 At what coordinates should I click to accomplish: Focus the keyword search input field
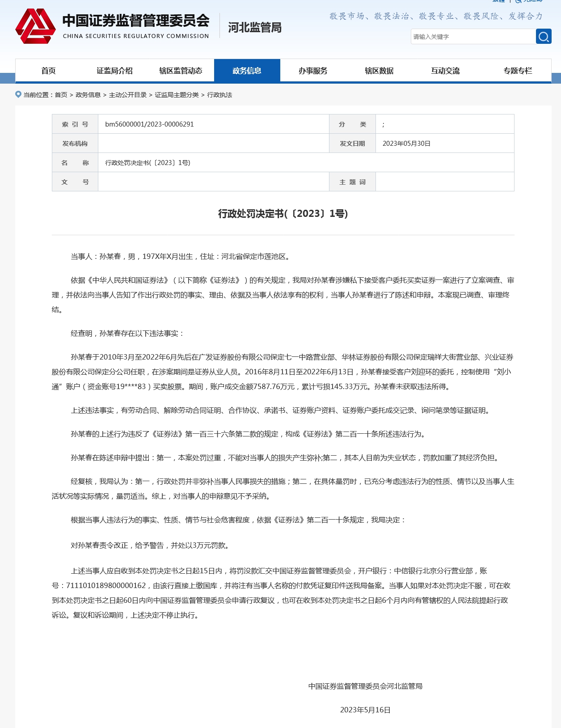473,37
